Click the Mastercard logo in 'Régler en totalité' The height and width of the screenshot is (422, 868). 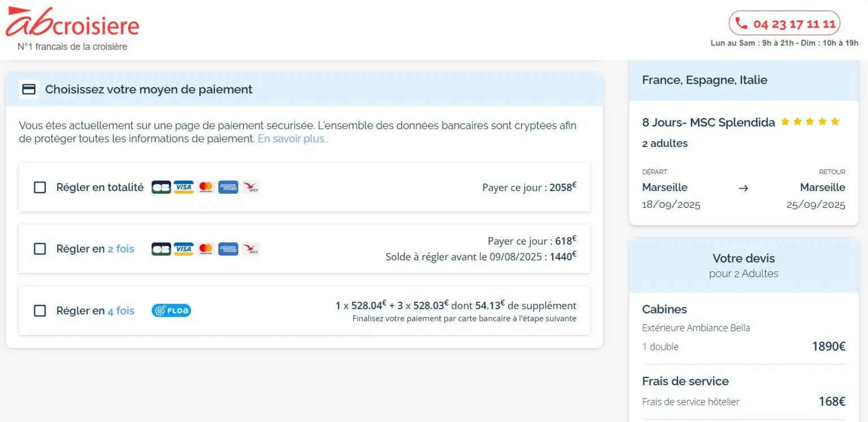click(206, 187)
